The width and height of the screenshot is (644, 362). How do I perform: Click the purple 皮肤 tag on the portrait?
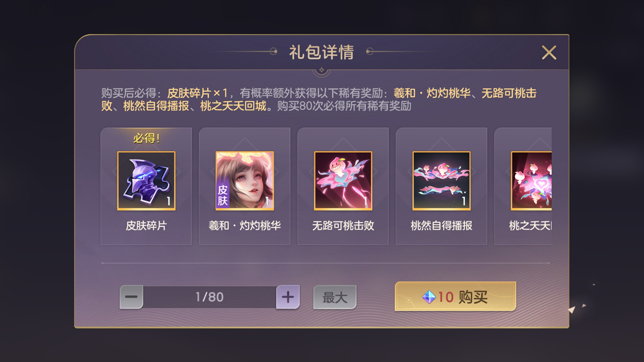[x=223, y=195]
